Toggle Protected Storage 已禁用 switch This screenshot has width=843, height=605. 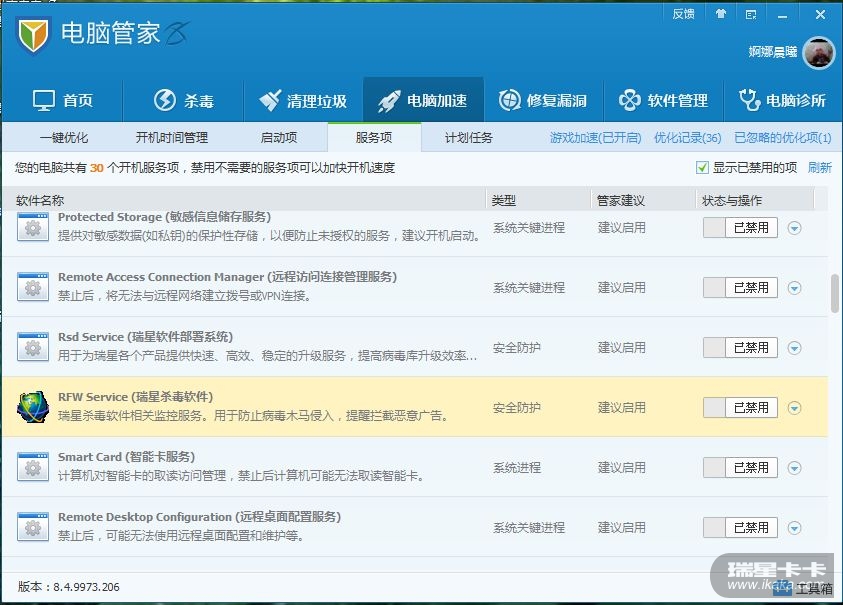pos(740,228)
